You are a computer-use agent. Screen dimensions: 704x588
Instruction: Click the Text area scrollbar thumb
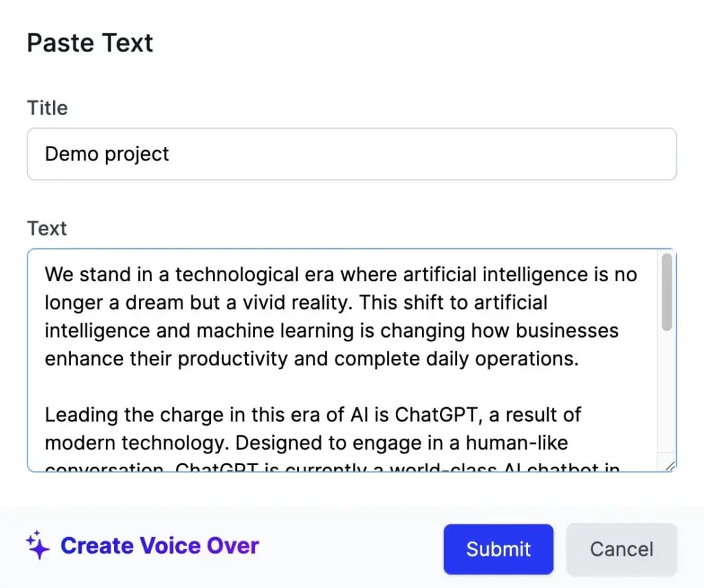tap(667, 293)
